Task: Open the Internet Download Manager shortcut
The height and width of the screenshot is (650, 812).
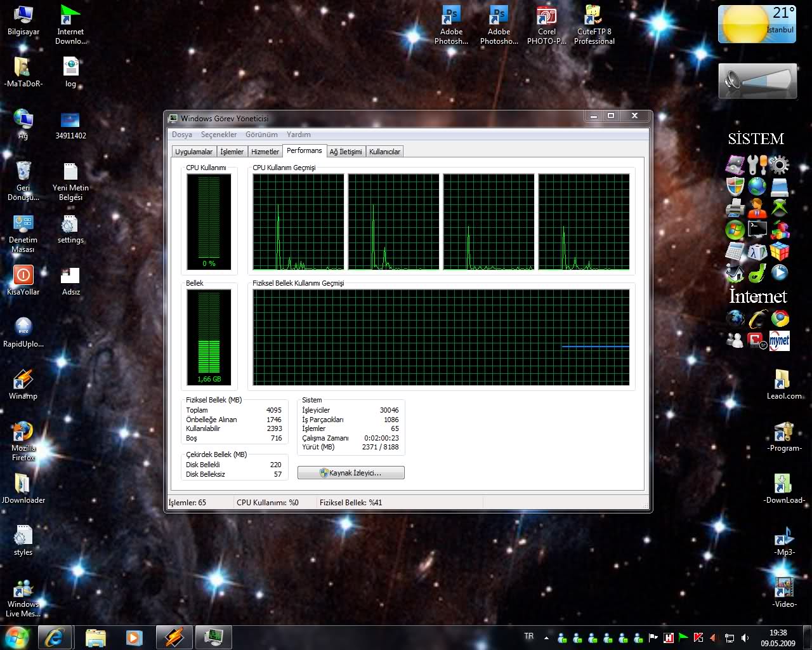Action: (70, 24)
